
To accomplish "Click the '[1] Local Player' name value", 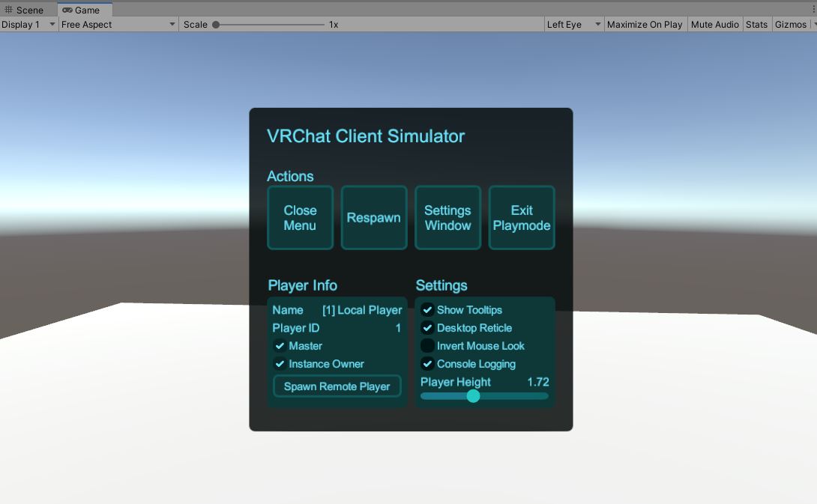I will click(362, 310).
